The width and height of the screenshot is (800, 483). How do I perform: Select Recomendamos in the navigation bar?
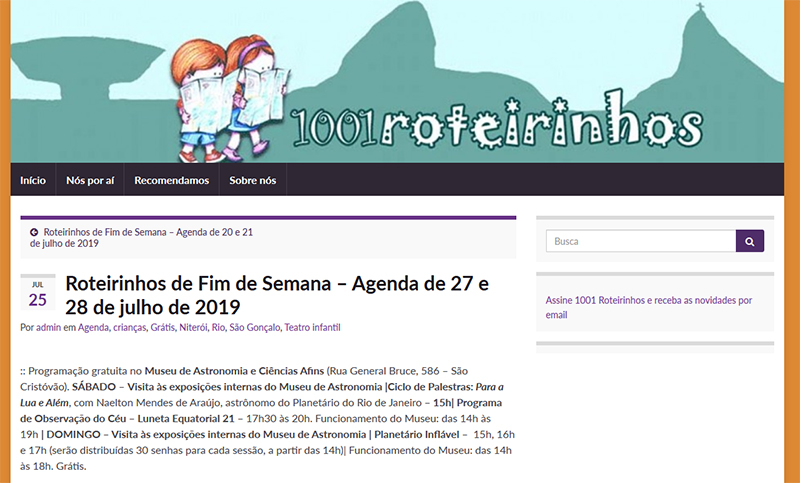click(x=171, y=180)
